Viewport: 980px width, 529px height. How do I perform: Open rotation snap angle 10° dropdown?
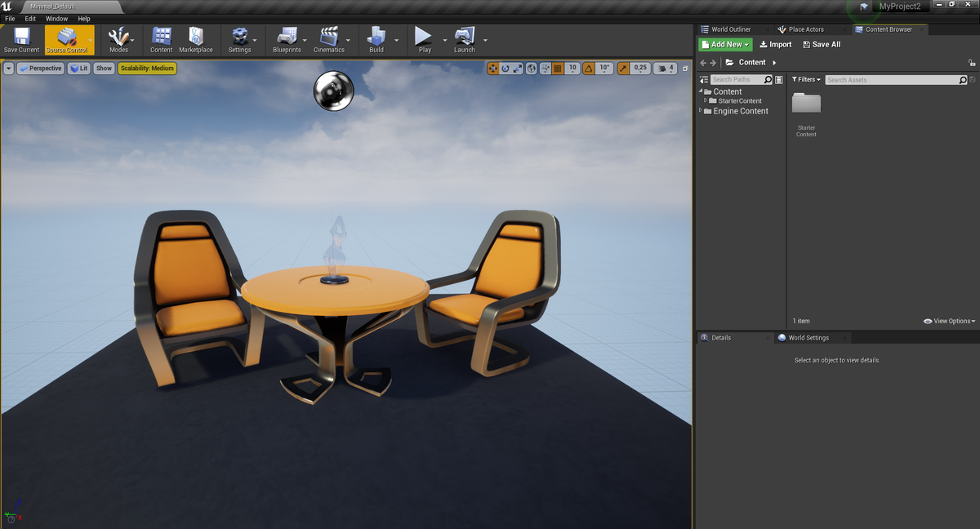coord(604,69)
